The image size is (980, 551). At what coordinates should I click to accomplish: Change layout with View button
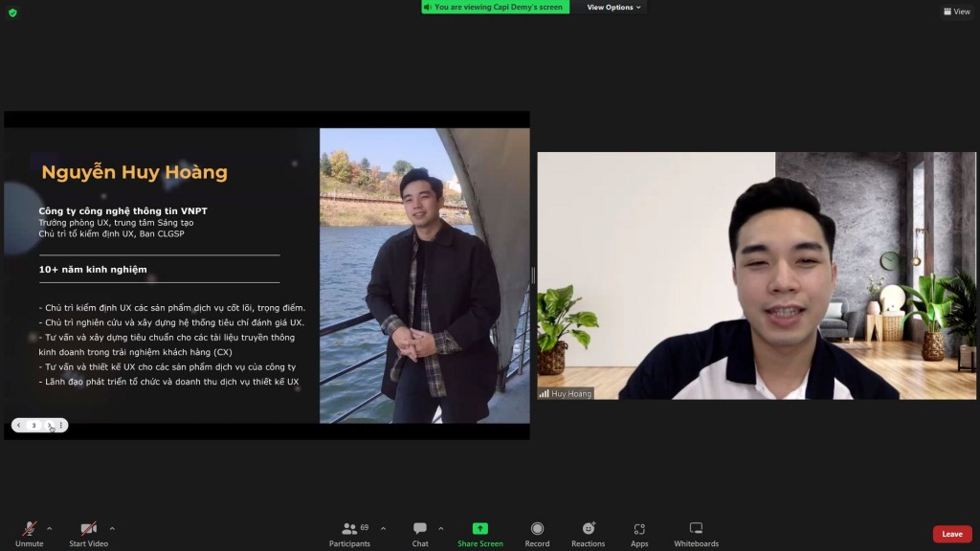click(957, 11)
